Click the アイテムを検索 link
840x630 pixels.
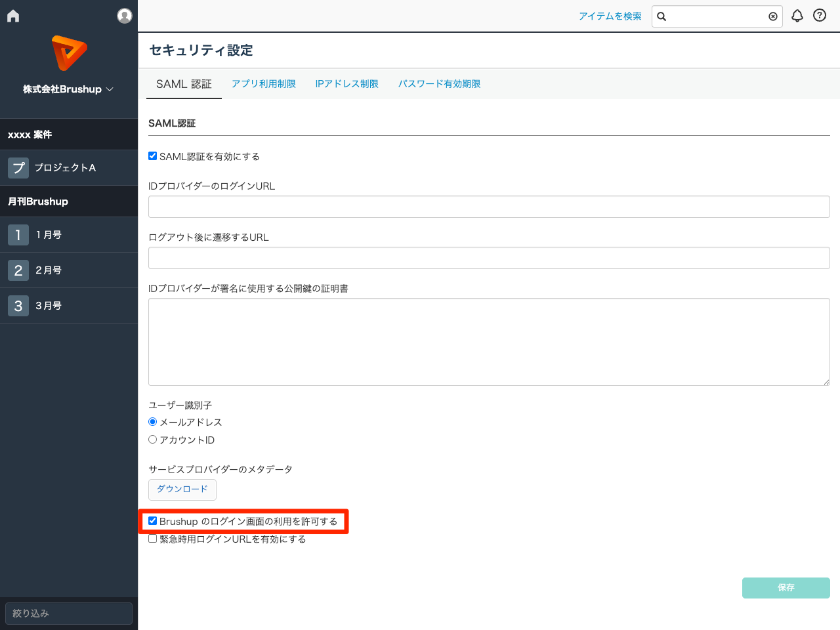pos(611,16)
